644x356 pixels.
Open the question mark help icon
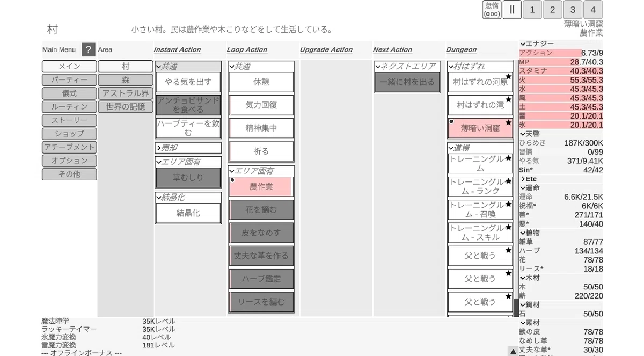(x=89, y=49)
